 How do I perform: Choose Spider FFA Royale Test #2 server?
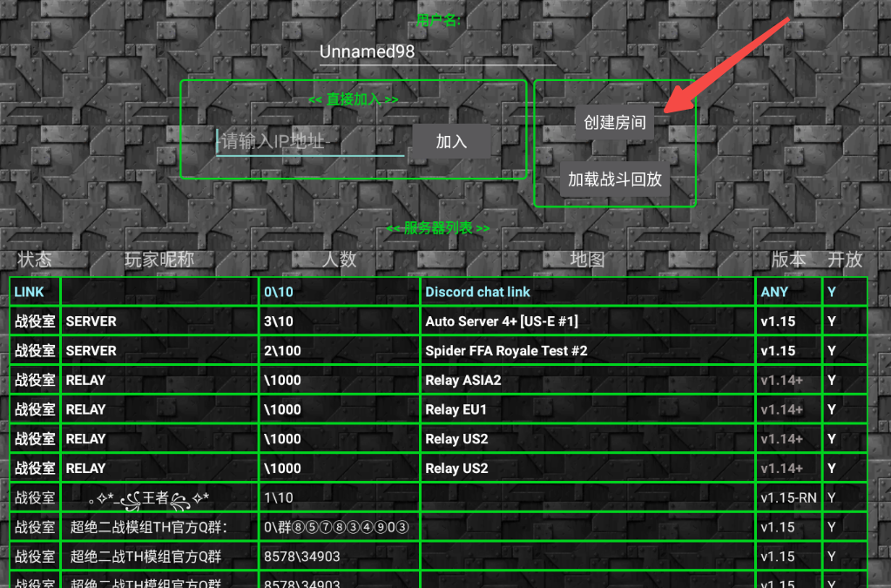[506, 351]
